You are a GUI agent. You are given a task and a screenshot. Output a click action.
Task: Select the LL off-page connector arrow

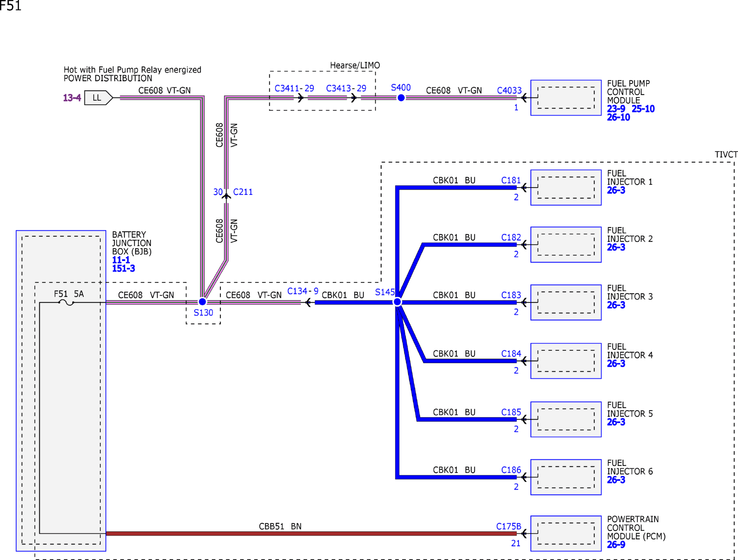click(98, 98)
